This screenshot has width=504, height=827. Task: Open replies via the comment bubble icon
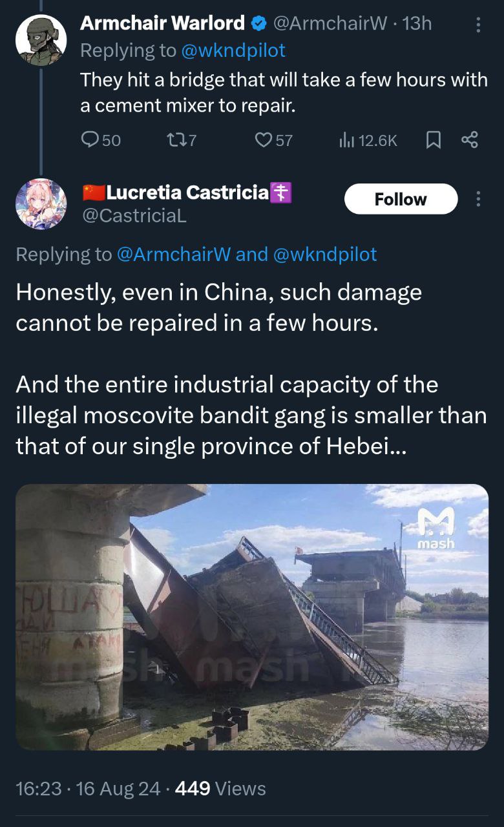click(x=90, y=140)
